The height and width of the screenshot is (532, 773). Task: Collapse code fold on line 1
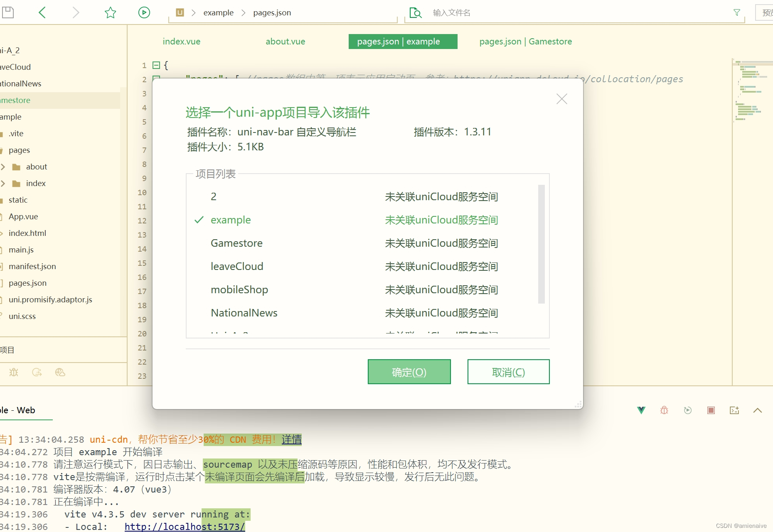[x=156, y=65]
